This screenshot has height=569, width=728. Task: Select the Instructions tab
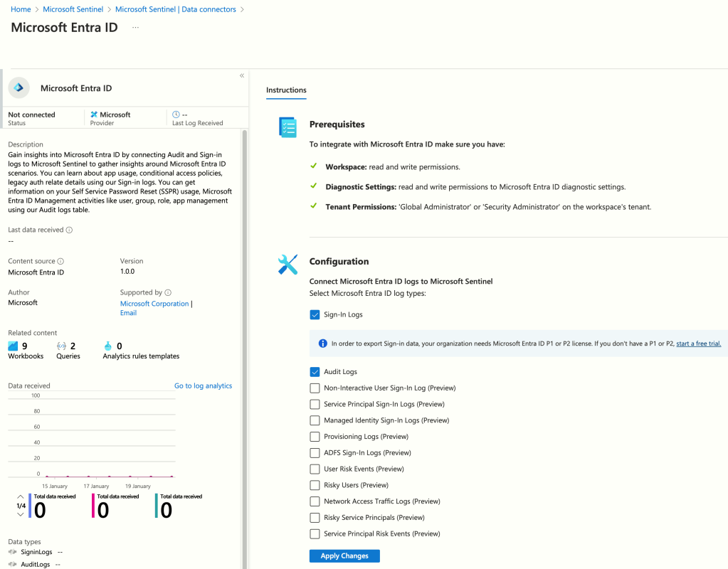tap(286, 90)
